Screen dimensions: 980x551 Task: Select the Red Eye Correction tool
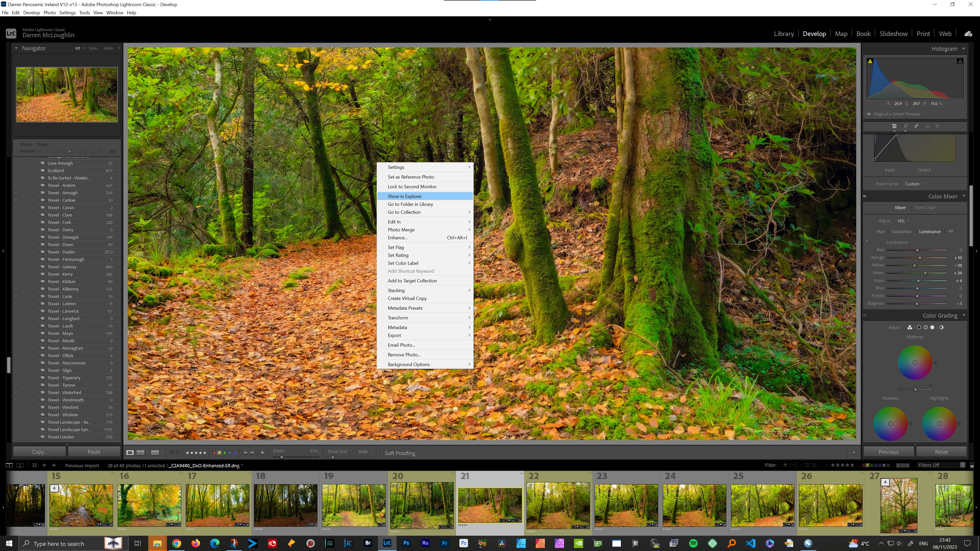(x=927, y=126)
